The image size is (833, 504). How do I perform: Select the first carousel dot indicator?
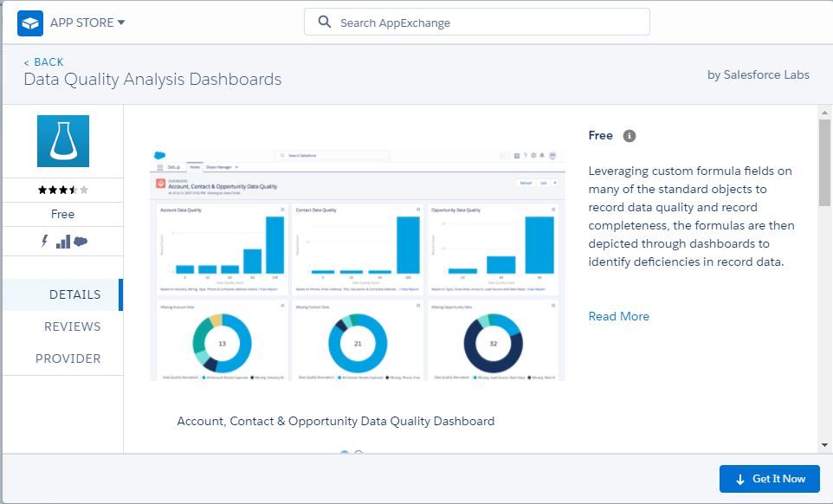345,453
